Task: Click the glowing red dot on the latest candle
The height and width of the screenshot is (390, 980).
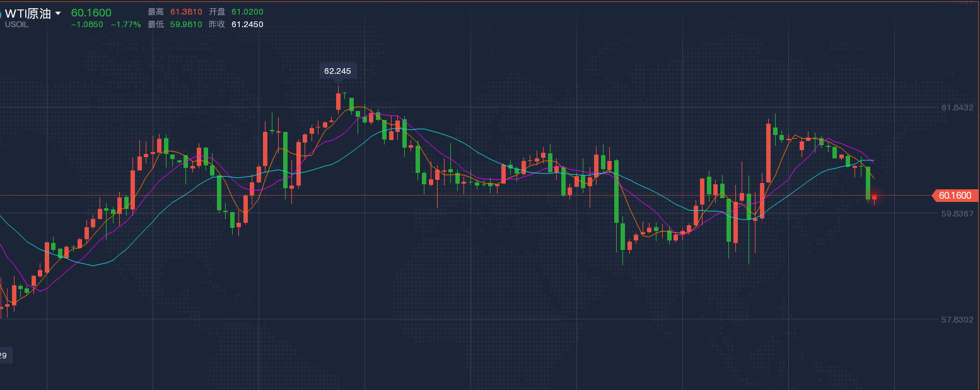Action: pyautogui.click(x=874, y=197)
